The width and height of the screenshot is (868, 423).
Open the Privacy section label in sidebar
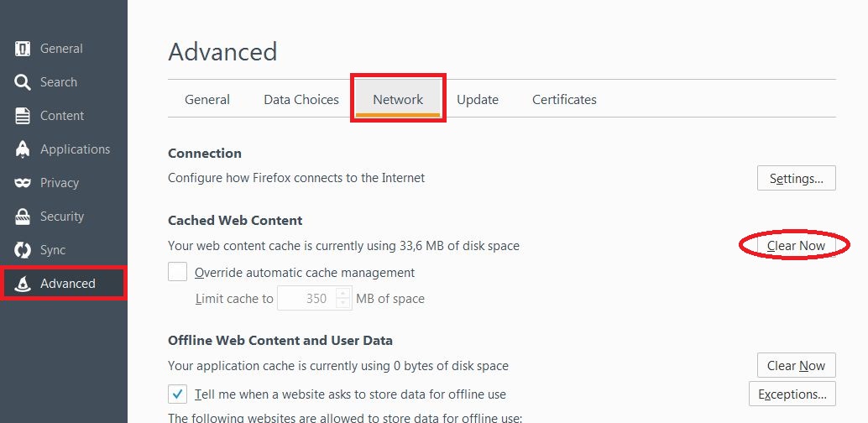point(60,183)
